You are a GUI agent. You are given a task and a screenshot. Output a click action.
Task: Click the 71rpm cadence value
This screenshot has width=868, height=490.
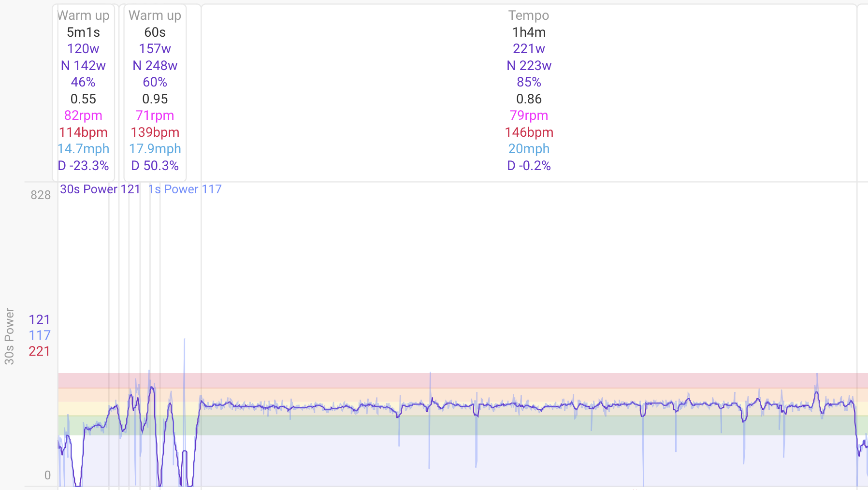155,115
